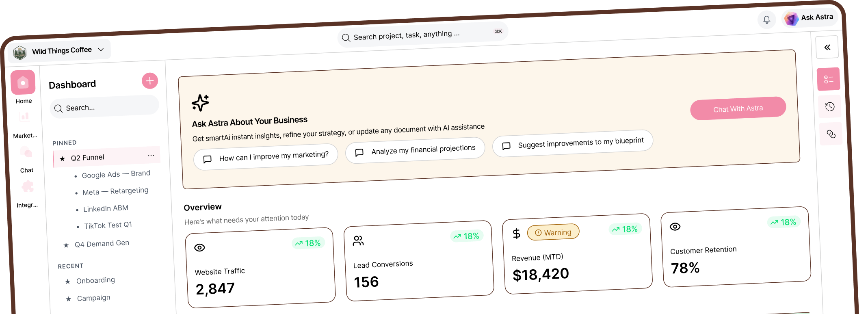Screen dimensions: 868x314
Task: Select 'Suggest improvements to my blueprint' prompt
Action: 573,143
